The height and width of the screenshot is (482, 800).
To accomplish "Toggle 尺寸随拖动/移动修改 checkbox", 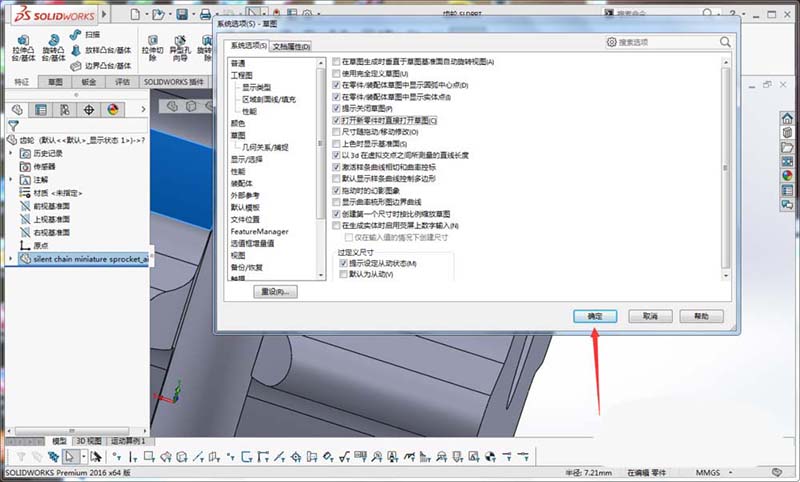I will [336, 132].
